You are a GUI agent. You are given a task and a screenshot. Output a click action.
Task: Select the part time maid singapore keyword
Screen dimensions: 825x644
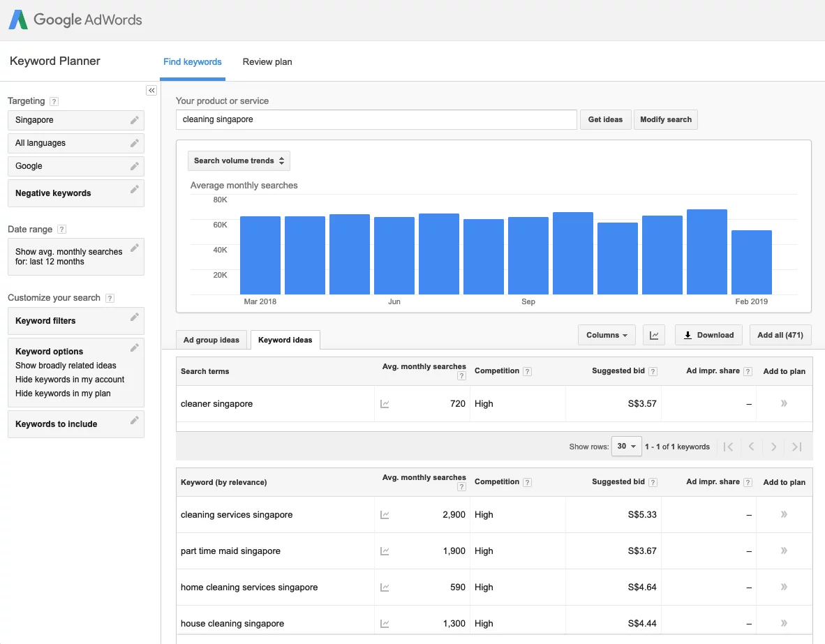(230, 551)
